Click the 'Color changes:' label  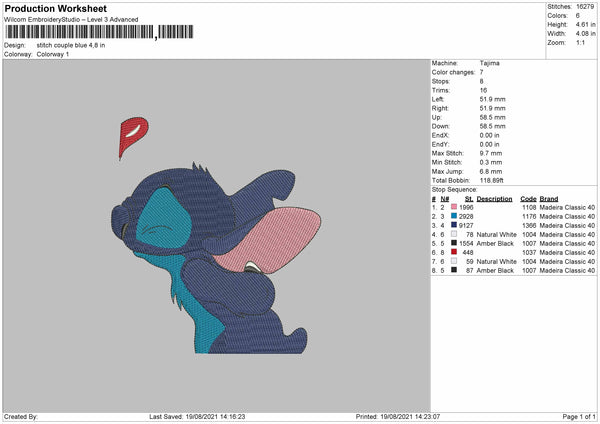(x=453, y=72)
